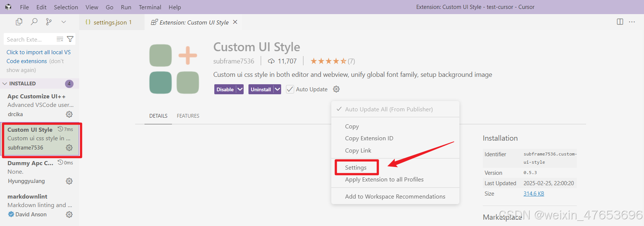Select Copy Extension ID menu item
Screen dimensions: 644x226
[x=395, y=138]
